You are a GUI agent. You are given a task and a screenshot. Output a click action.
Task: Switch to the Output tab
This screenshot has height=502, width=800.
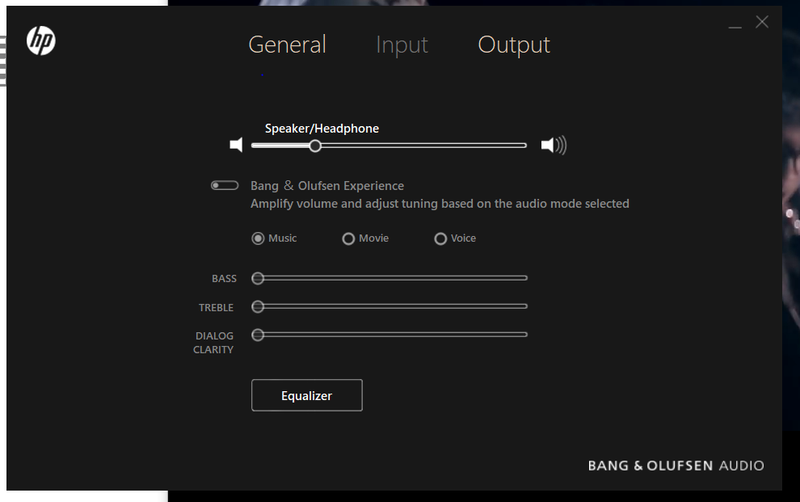click(514, 45)
